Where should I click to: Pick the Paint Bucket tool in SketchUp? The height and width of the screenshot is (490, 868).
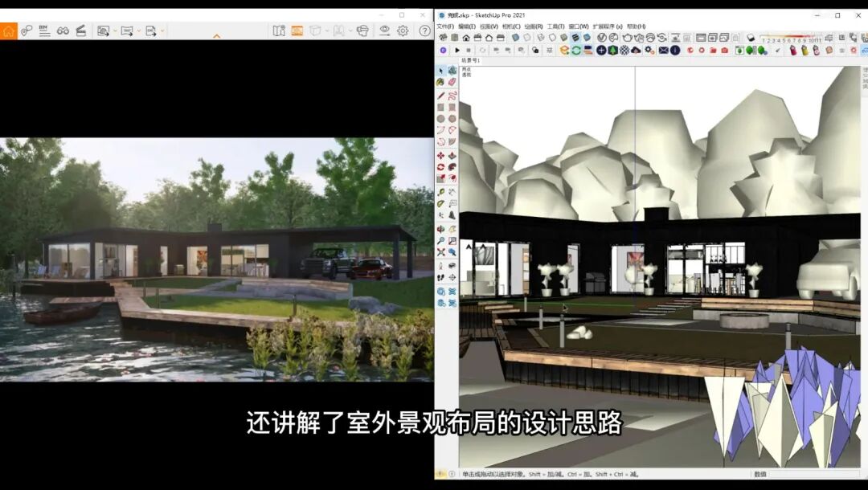440,82
